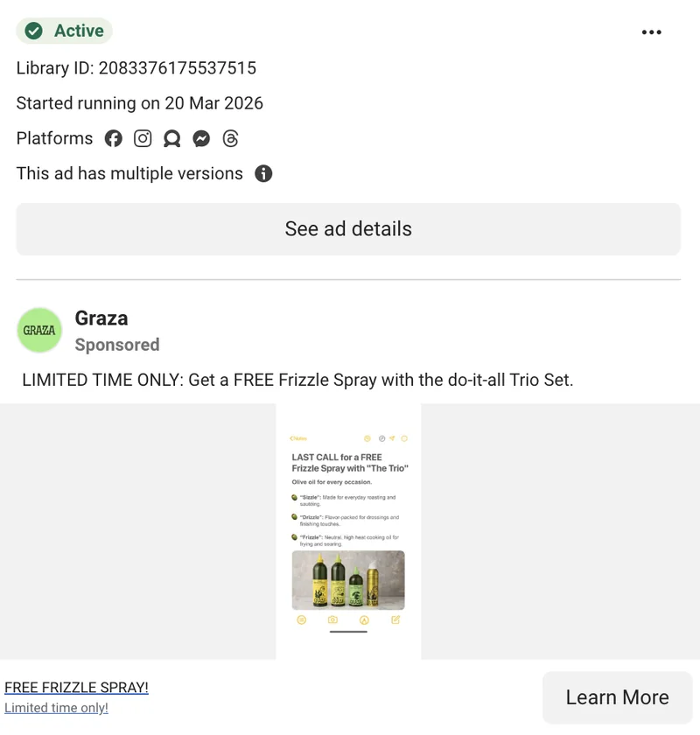The width and height of the screenshot is (700, 735).
Task: Open the Instagram platform icon
Action: click(143, 138)
